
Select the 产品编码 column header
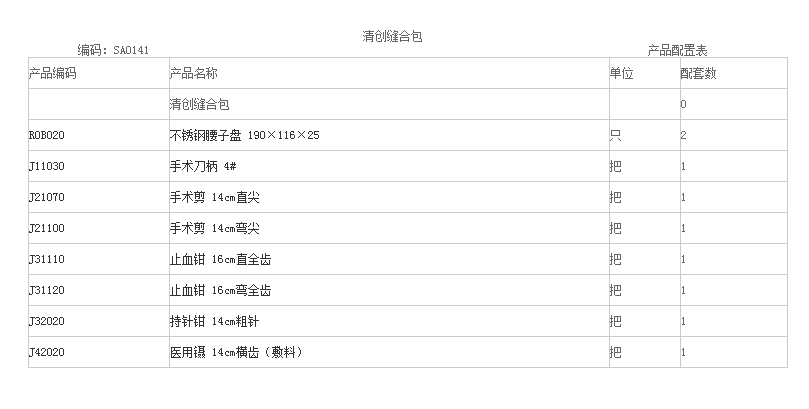click(53, 73)
